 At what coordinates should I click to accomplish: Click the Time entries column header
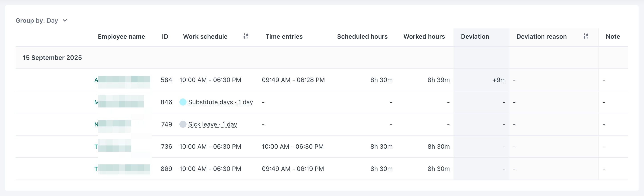(x=284, y=37)
